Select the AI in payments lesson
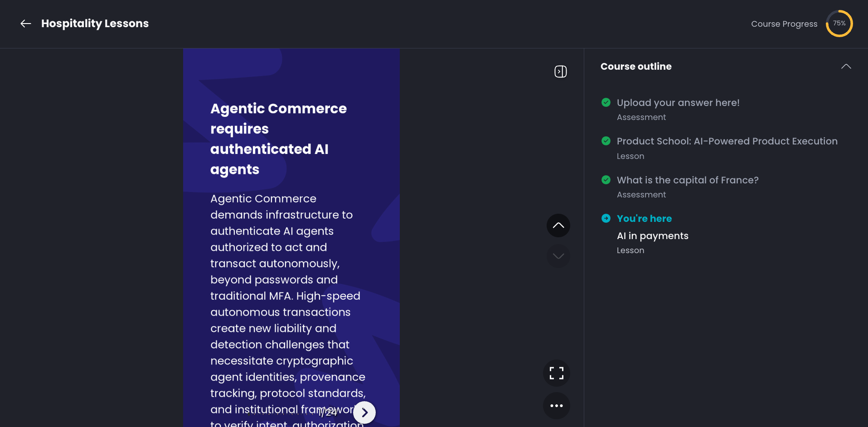The height and width of the screenshot is (427, 868). click(652, 236)
